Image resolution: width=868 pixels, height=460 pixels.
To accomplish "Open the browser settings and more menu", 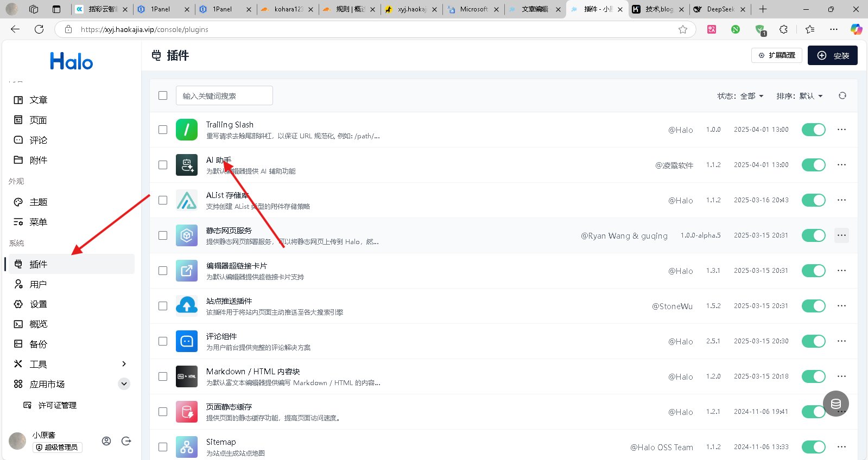I will pyautogui.click(x=834, y=29).
